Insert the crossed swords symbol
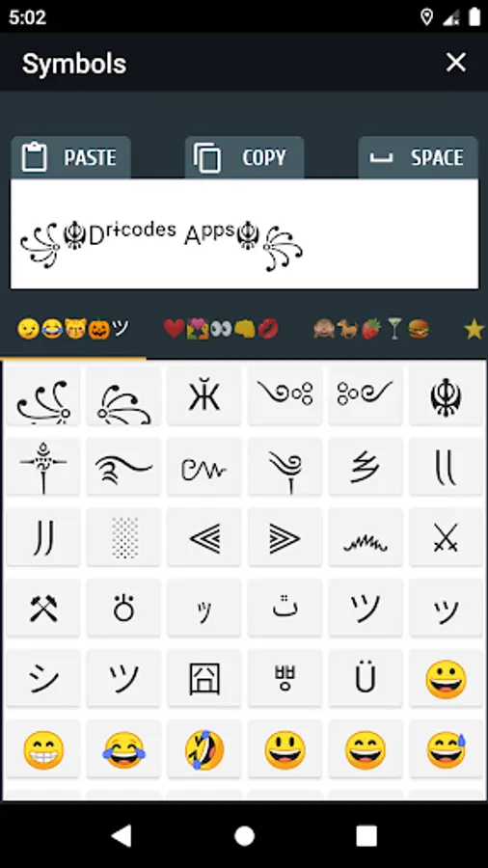 [x=446, y=537]
